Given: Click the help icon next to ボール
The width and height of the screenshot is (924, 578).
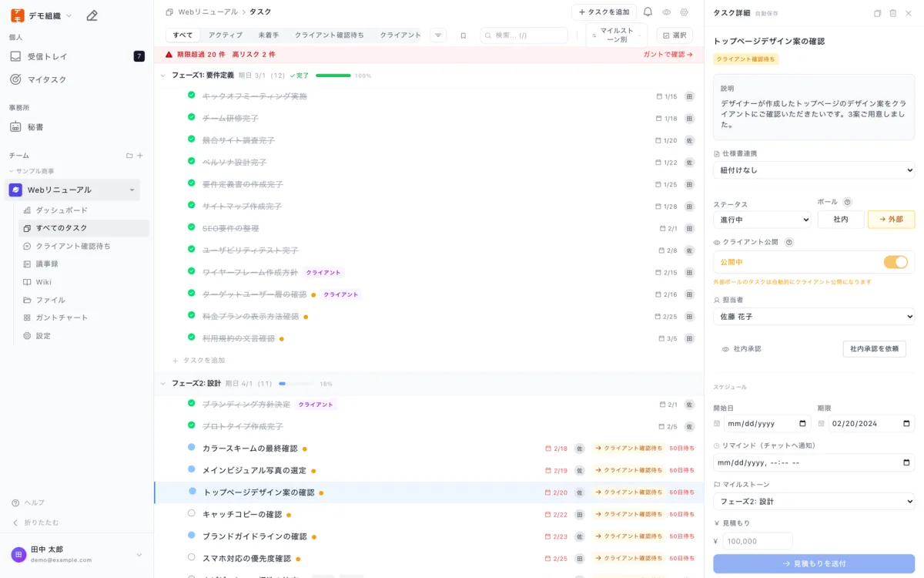Looking at the screenshot, I should [x=847, y=202].
